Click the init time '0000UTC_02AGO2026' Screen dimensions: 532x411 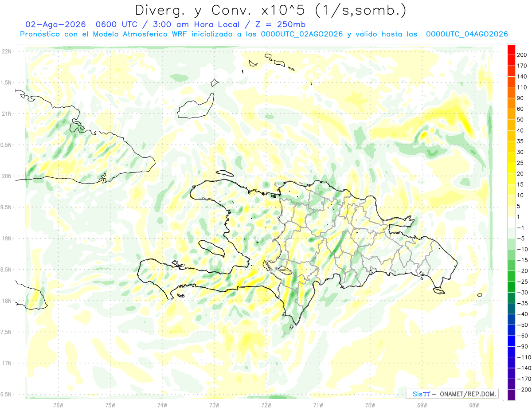[x=302, y=34]
